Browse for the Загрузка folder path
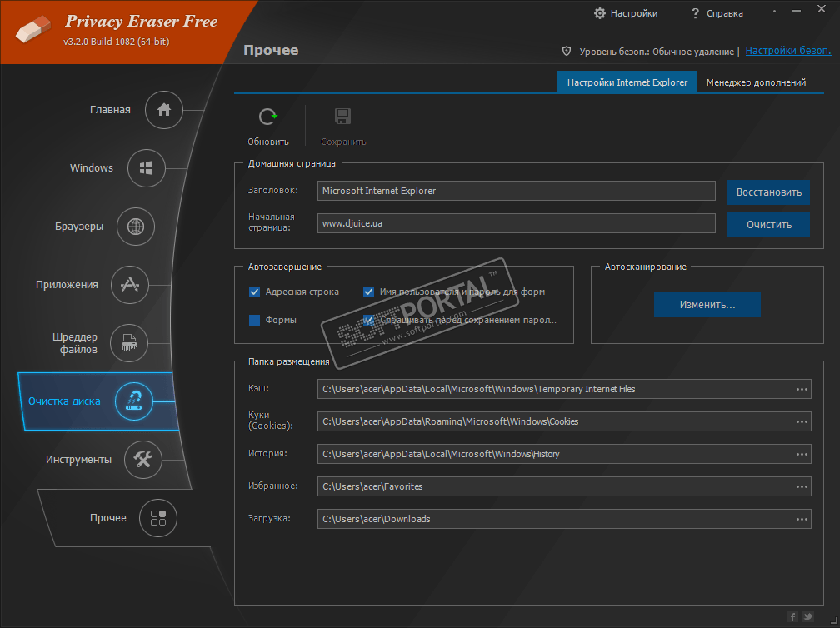The height and width of the screenshot is (628, 840). pyautogui.click(x=802, y=520)
